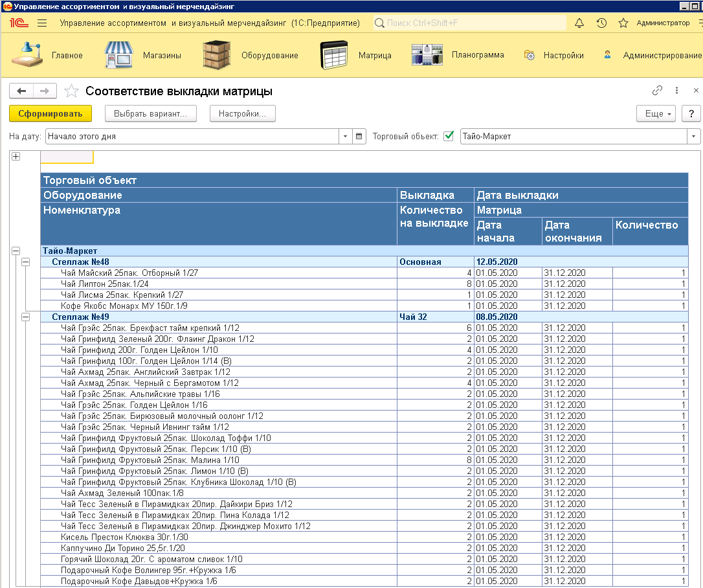Navigate back with left arrow

pyautogui.click(x=21, y=91)
